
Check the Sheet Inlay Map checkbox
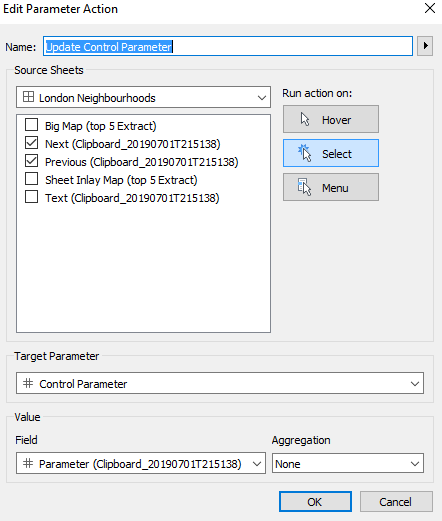tap(31, 179)
